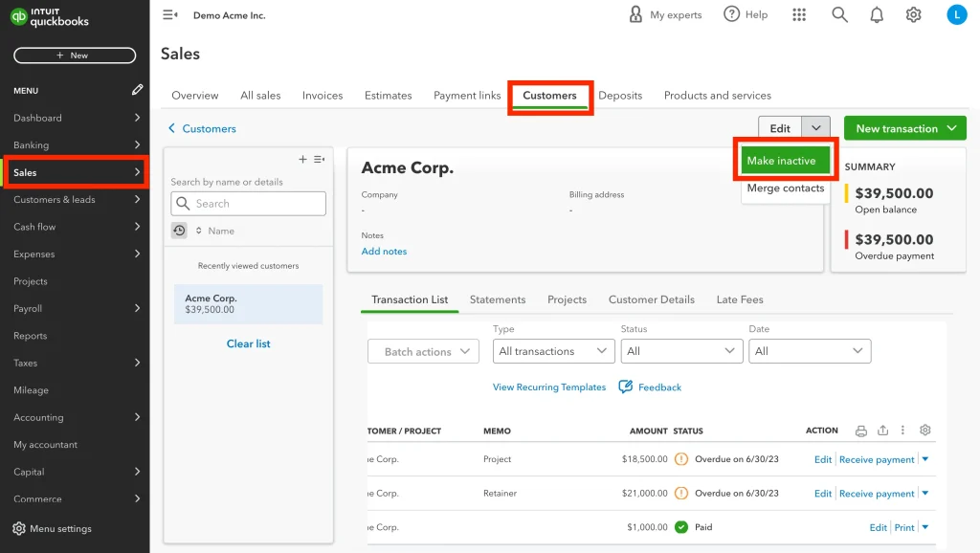Switch to the Estimates tab
The height and width of the screenshot is (553, 980).
tap(389, 96)
